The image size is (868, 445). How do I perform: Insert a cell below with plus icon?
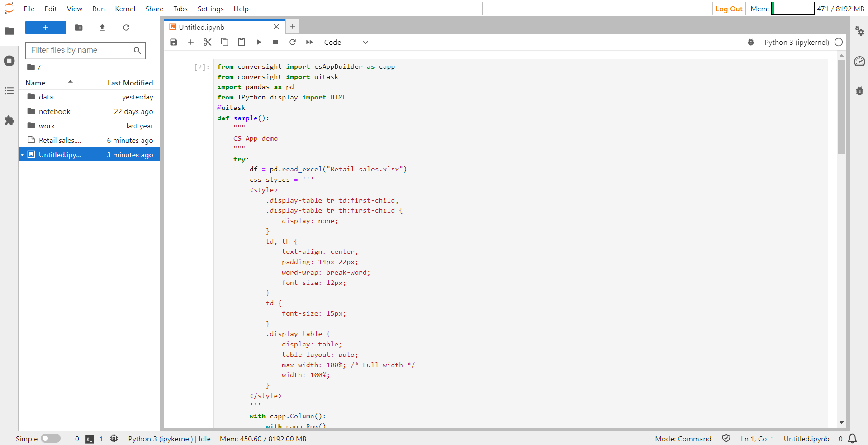[191, 42]
